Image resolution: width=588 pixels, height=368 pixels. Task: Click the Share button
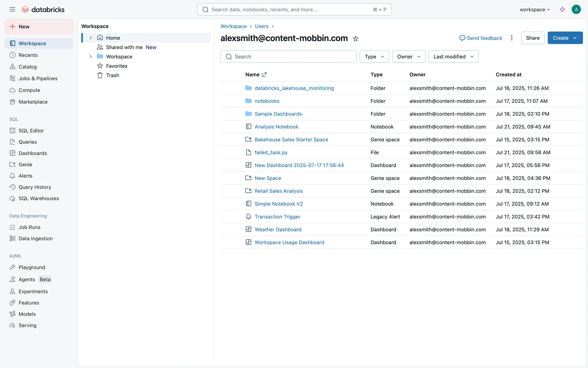pos(533,38)
